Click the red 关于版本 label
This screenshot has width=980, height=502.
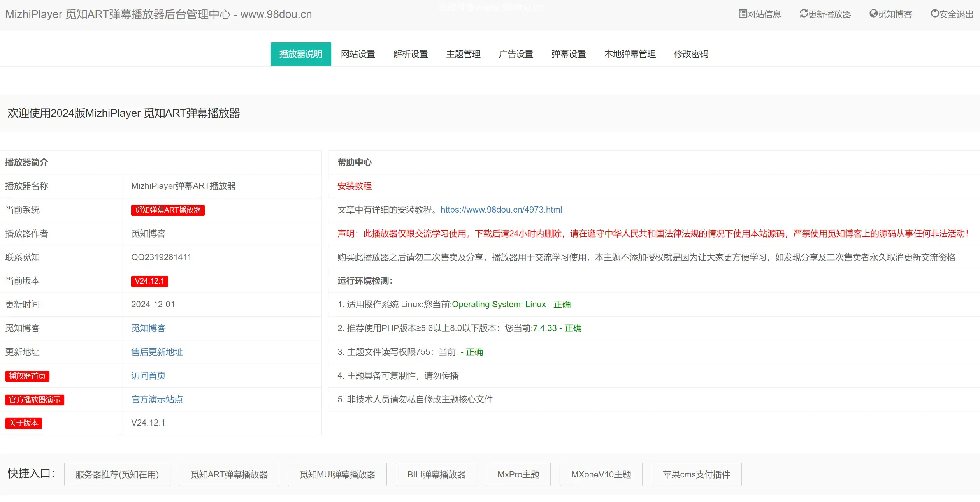[24, 423]
